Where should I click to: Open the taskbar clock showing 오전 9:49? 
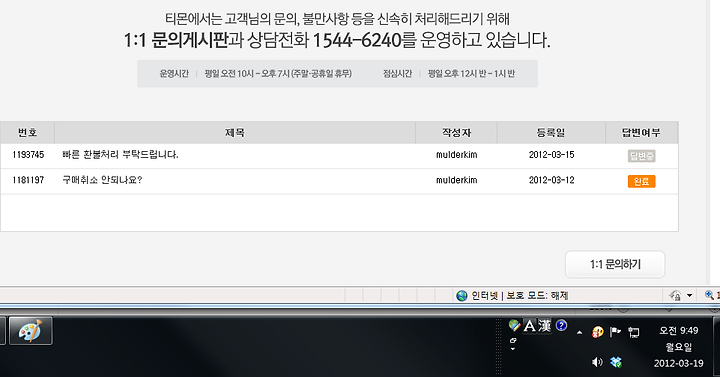coord(679,347)
